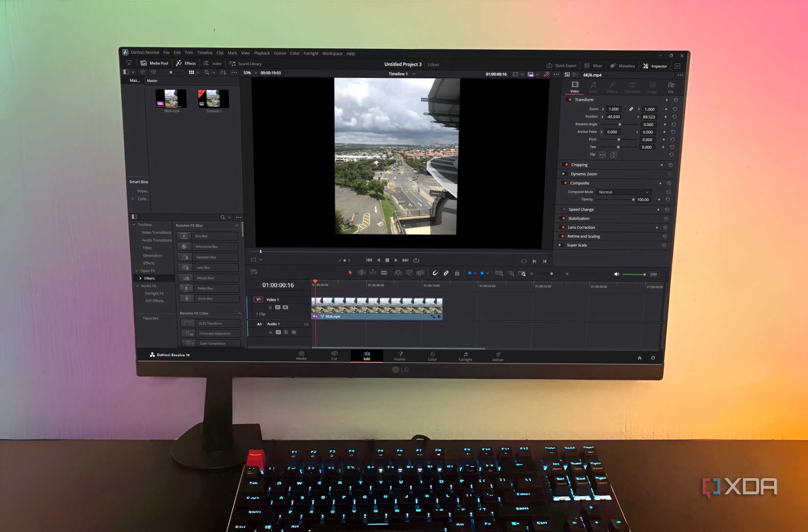Toggle the Linked Selection chain icon

point(446,273)
